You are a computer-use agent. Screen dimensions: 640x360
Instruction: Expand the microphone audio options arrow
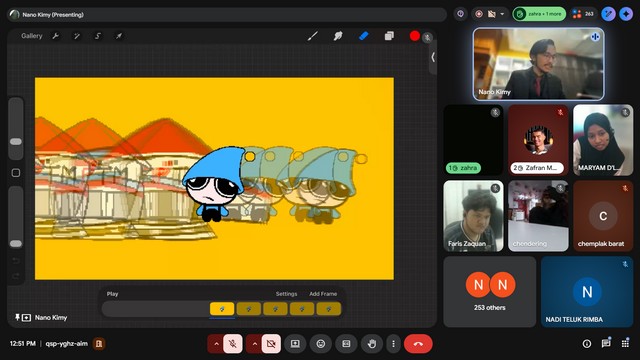pyautogui.click(x=216, y=344)
